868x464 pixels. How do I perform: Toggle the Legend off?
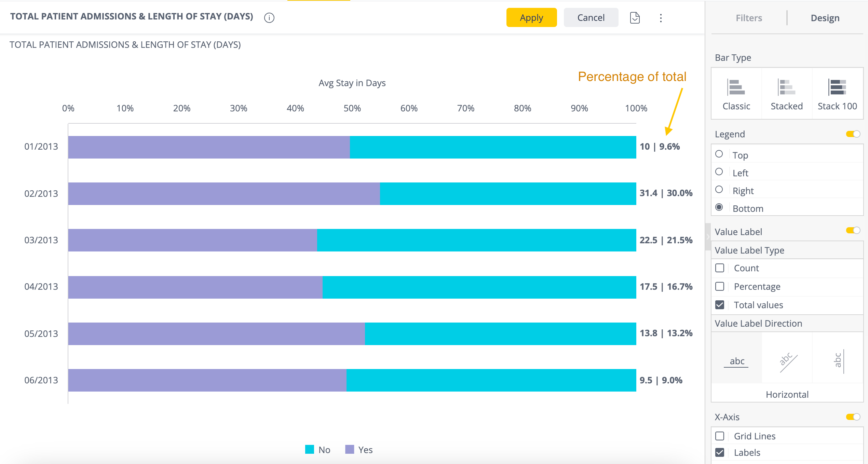pyautogui.click(x=853, y=134)
